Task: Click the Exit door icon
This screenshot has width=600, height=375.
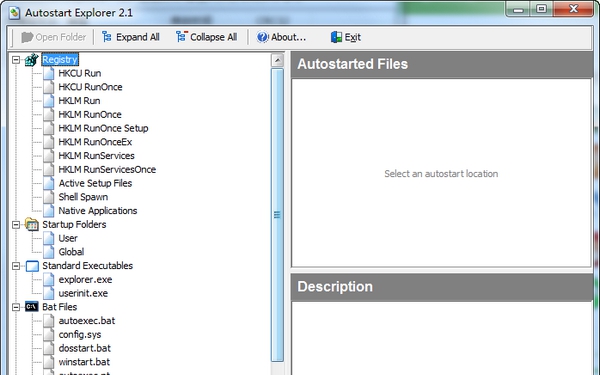Action: (336, 37)
